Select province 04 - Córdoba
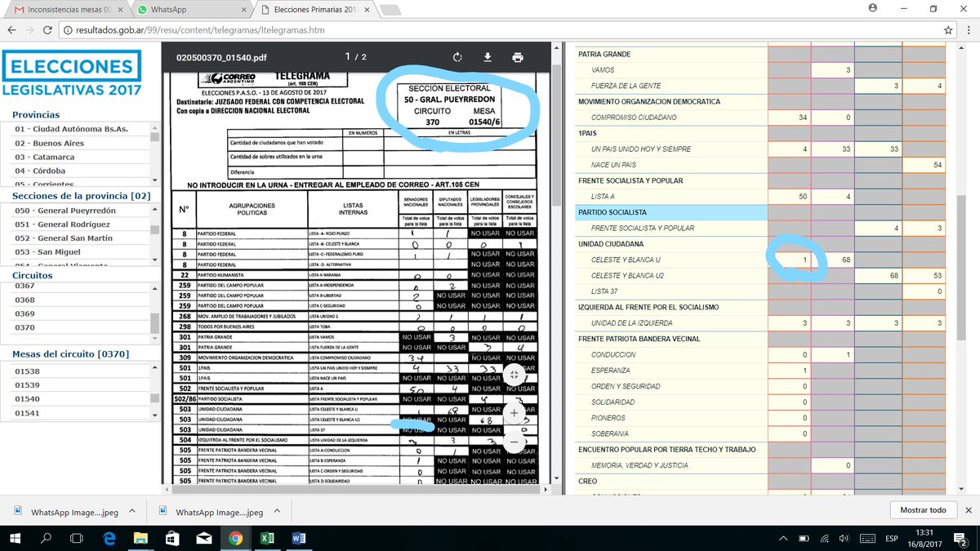Viewport: 980px width, 551px height. point(75,171)
